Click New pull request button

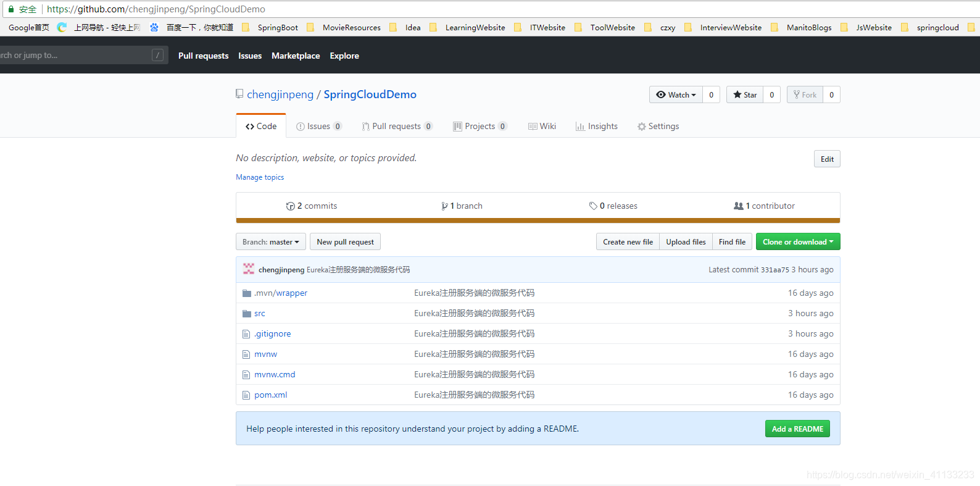345,241
